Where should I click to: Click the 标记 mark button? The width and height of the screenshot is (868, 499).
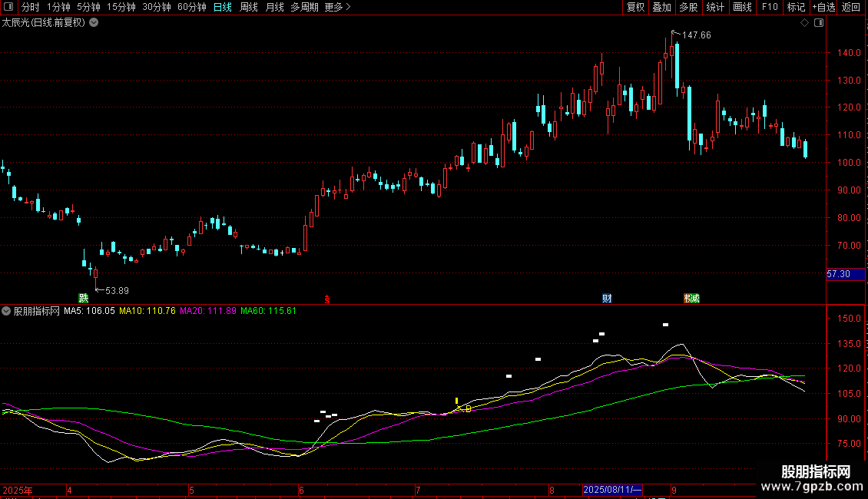796,7
